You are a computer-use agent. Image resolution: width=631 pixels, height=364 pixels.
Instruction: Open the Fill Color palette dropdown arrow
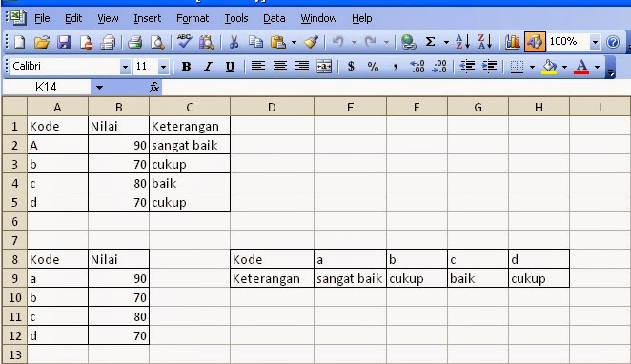[x=564, y=67]
